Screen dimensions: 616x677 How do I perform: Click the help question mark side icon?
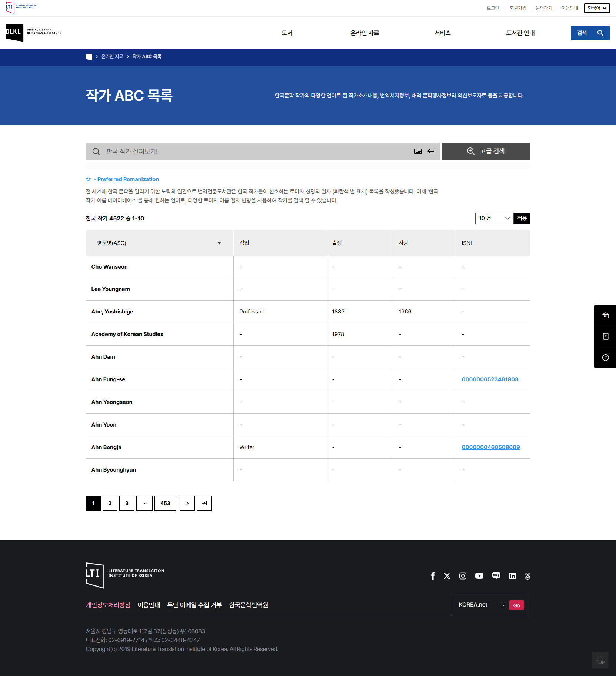[605, 358]
